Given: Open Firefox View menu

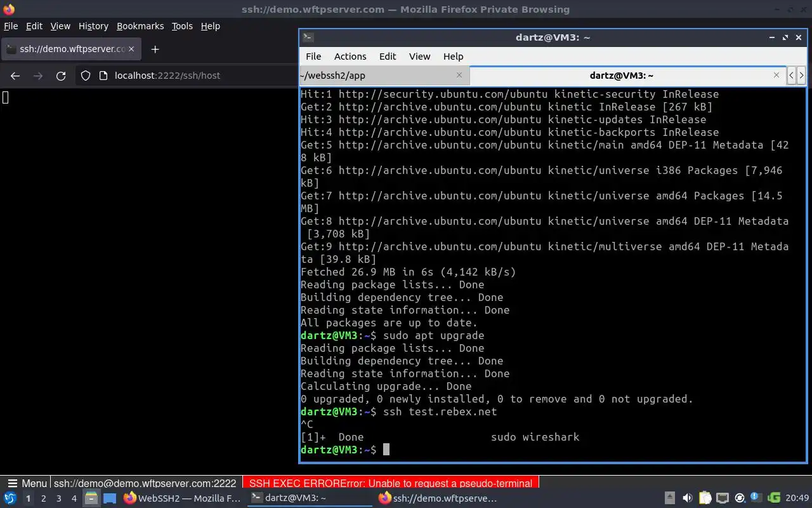Looking at the screenshot, I should 60,26.
